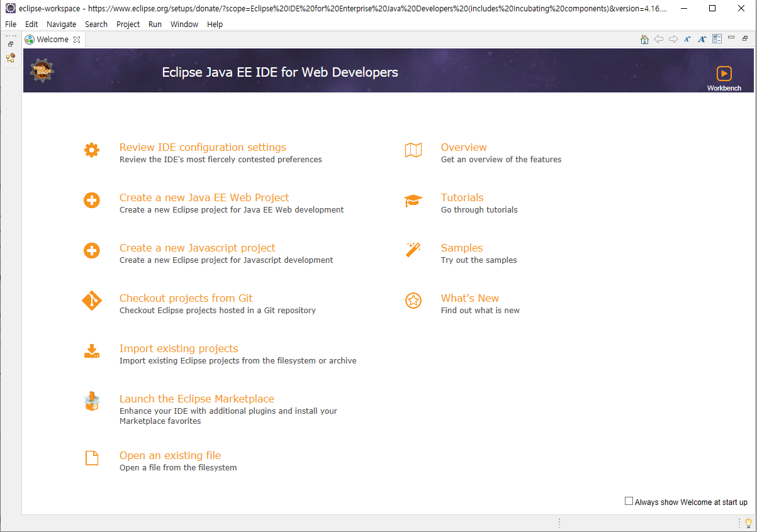757x532 pixels.
Task: Click text 'Checkout Eclipse projects hosted in a Git repository'
Action: pos(218,311)
